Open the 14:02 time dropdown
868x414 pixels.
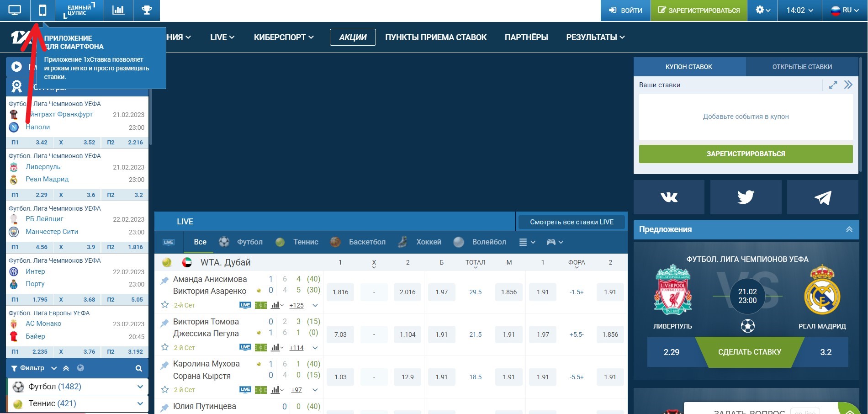(x=800, y=10)
